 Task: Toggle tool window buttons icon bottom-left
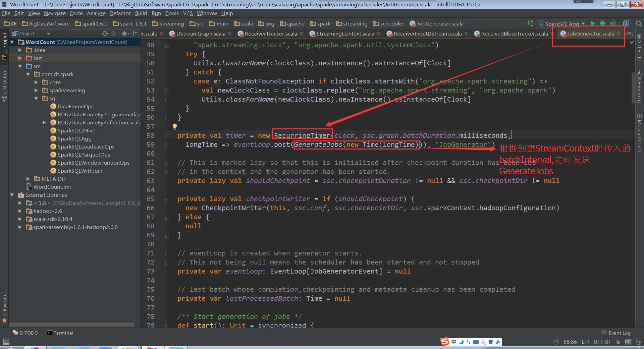6,342
